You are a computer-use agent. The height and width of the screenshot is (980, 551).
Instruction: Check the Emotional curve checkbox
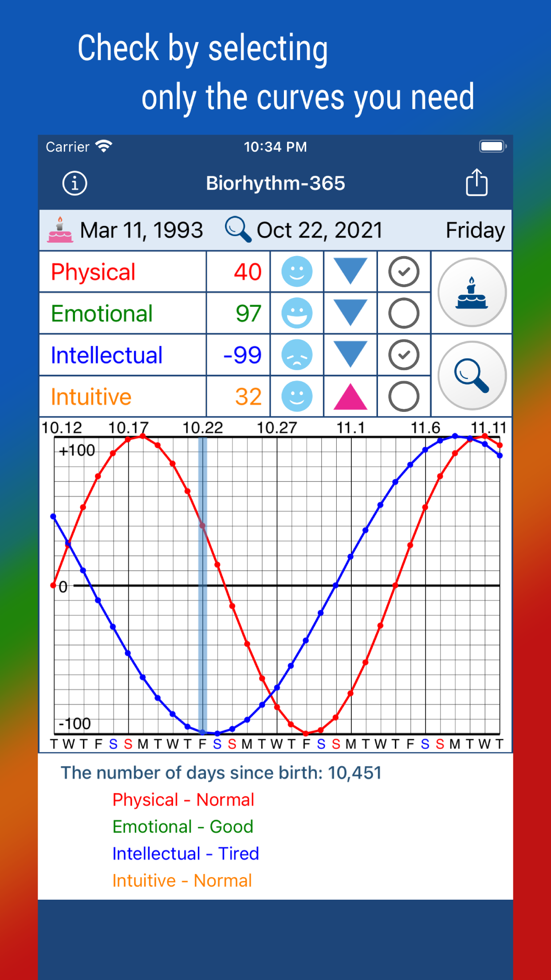(x=404, y=313)
